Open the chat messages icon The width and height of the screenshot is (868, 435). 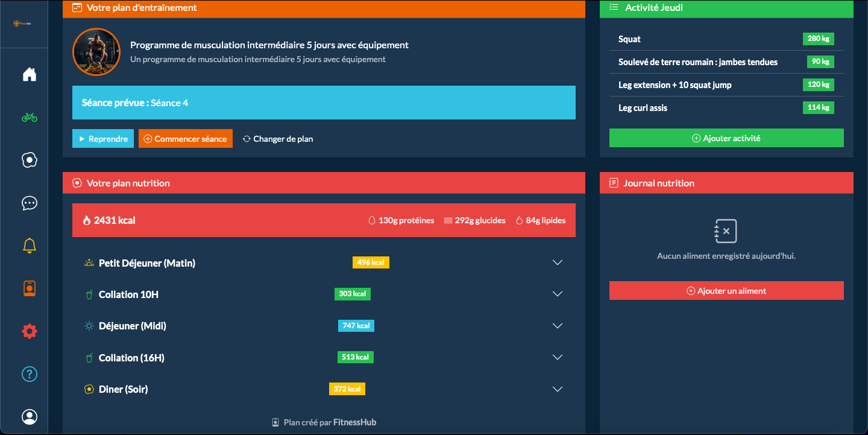tap(29, 203)
